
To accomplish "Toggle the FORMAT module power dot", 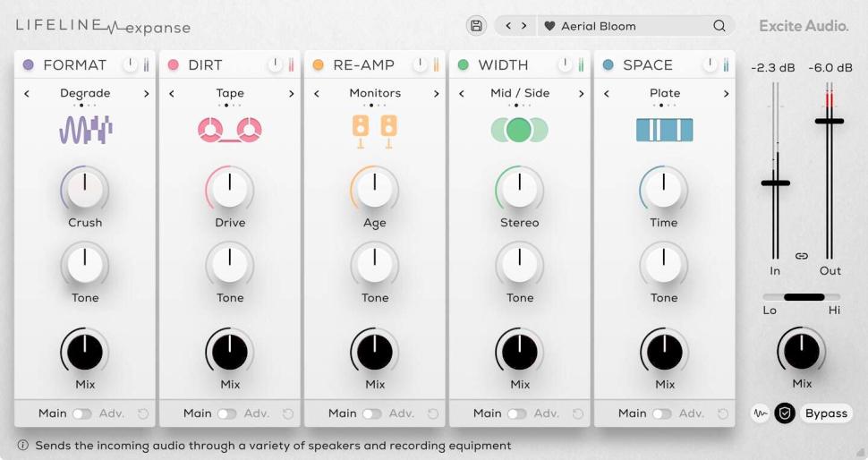I will (29, 64).
